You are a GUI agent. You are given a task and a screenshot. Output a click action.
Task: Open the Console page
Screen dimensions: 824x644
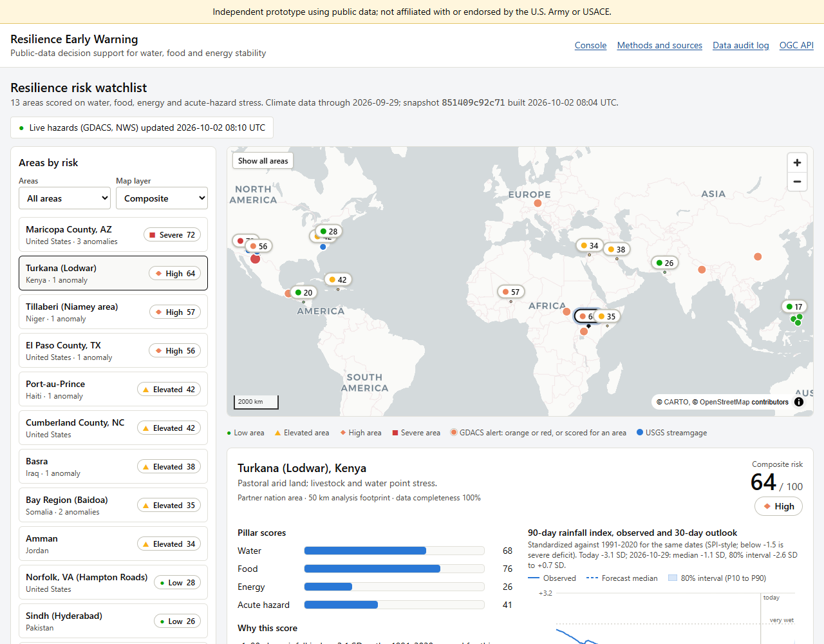[590, 45]
